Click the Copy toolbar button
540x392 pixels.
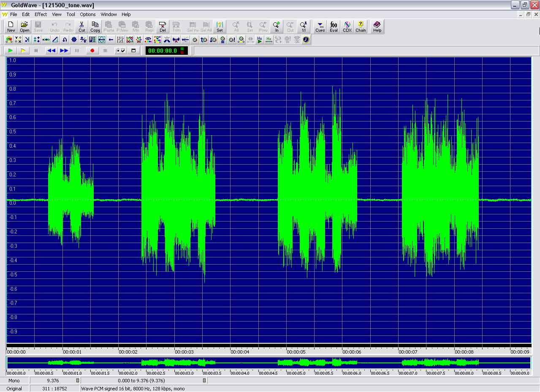click(95, 27)
